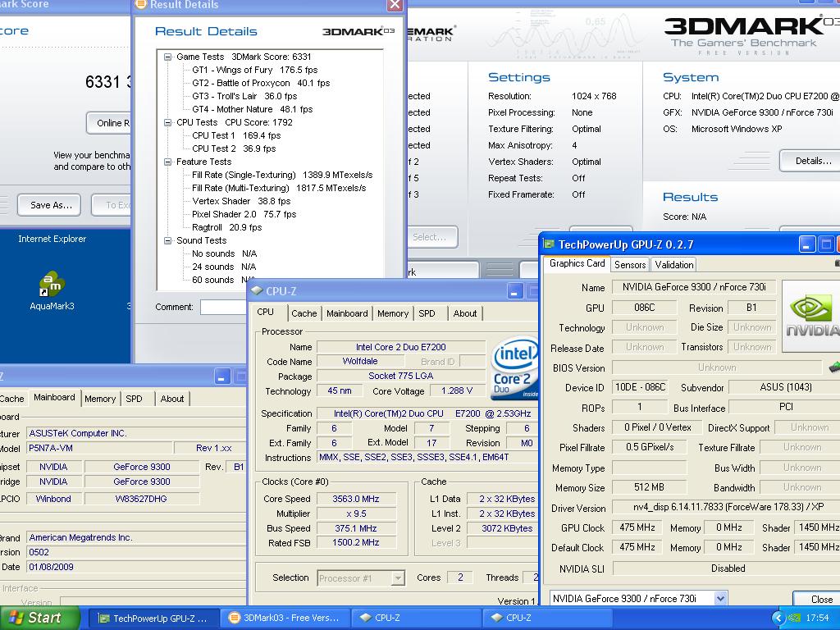Select GT2 - Battle of Proxycon row
Viewport: 840px width, 630px height.
tap(261, 83)
